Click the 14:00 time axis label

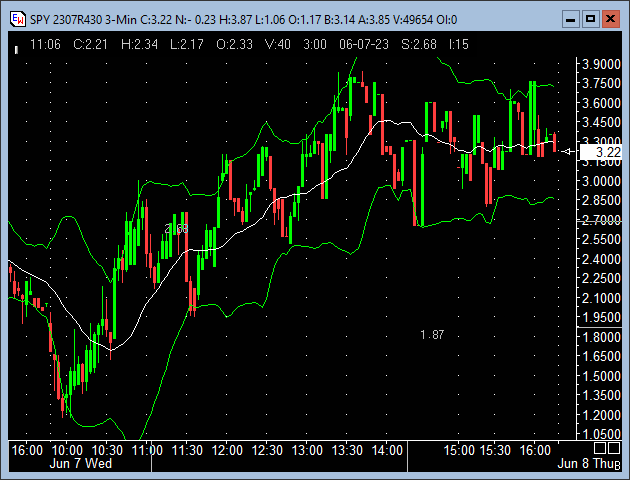(387, 450)
